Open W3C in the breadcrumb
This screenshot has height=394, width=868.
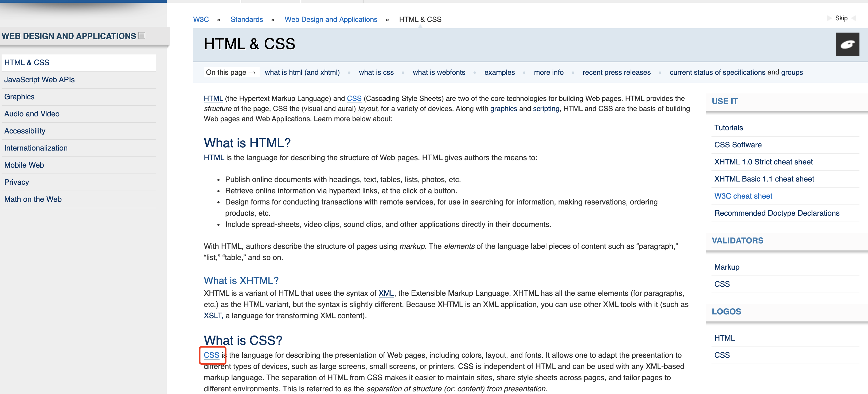coord(201,19)
